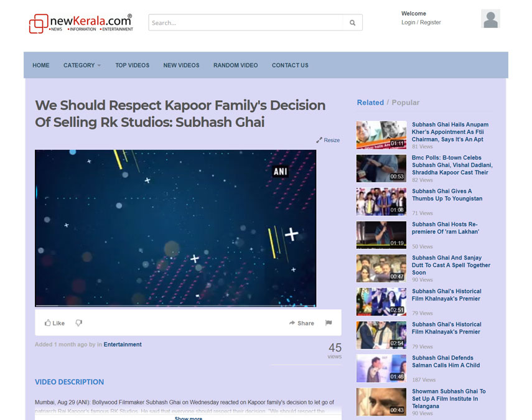Screen dimensions: 532x420
Task: Click the thumbs-up Like button
Action: pos(54,323)
